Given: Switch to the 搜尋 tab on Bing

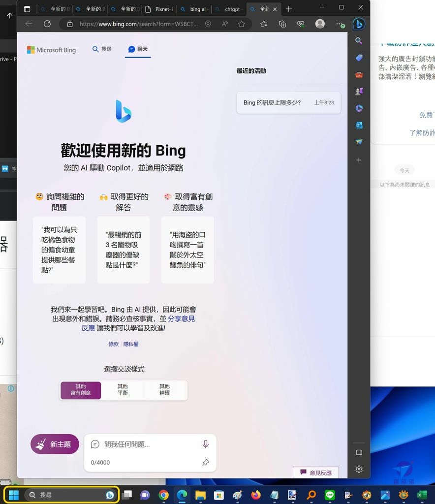Looking at the screenshot, I should pyautogui.click(x=102, y=49).
